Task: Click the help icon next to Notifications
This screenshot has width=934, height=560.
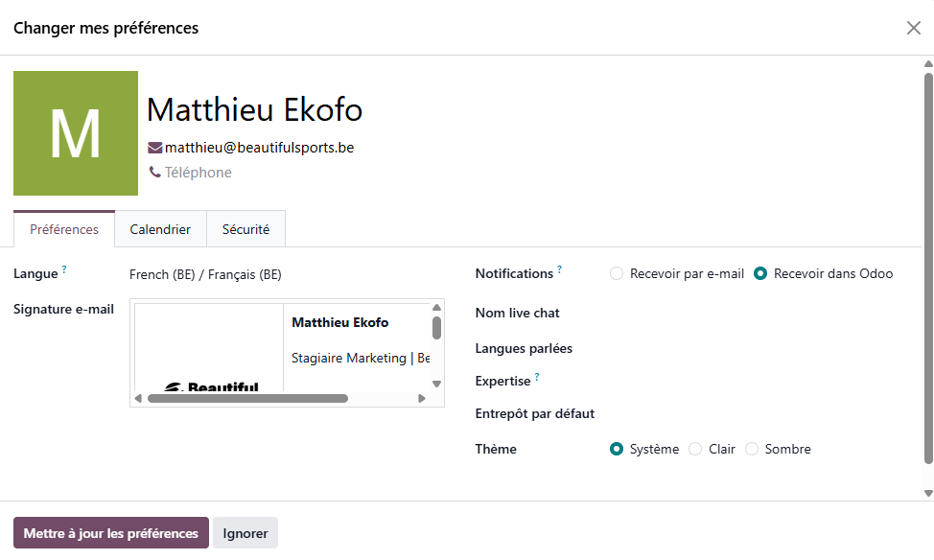Action: [559, 270]
